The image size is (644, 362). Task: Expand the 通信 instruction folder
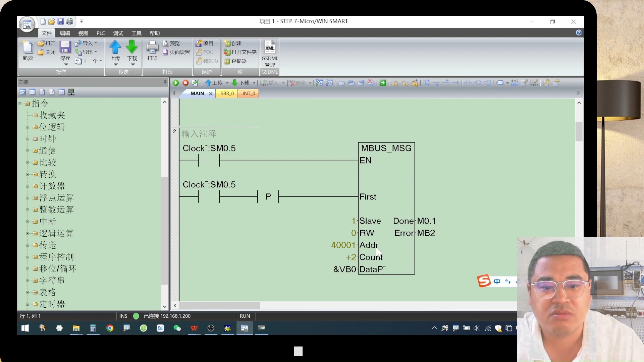tap(28, 151)
